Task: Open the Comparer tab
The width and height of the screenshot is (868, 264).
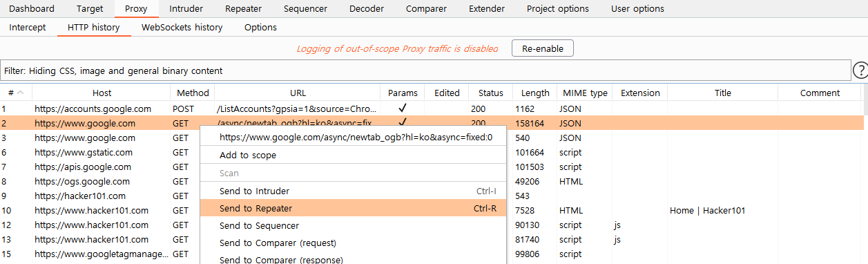Action: tap(426, 9)
